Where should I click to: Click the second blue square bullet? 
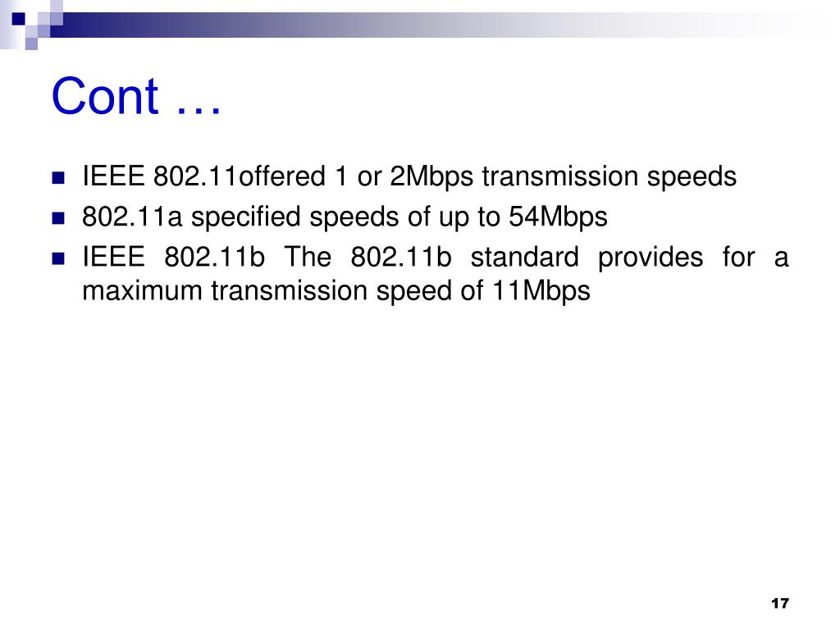click(58, 218)
